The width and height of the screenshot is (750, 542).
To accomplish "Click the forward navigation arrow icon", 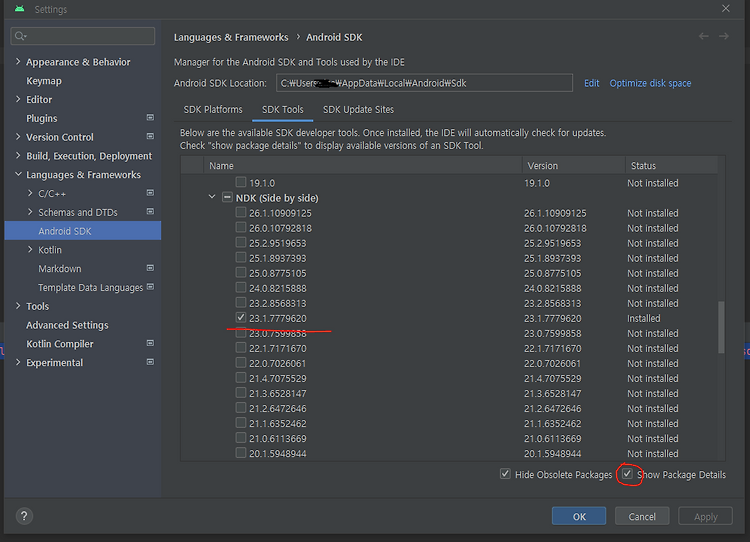I will 724,36.
